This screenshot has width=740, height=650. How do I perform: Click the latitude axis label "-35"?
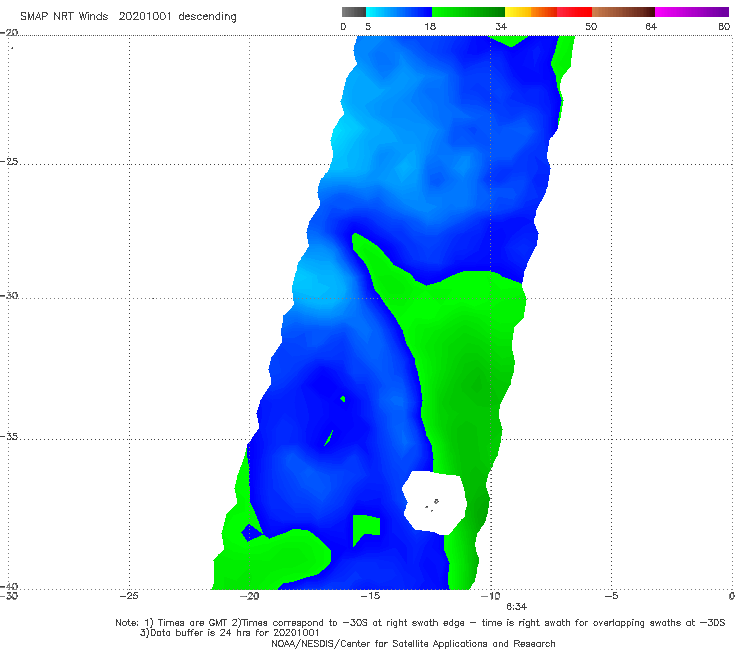tap(9, 437)
